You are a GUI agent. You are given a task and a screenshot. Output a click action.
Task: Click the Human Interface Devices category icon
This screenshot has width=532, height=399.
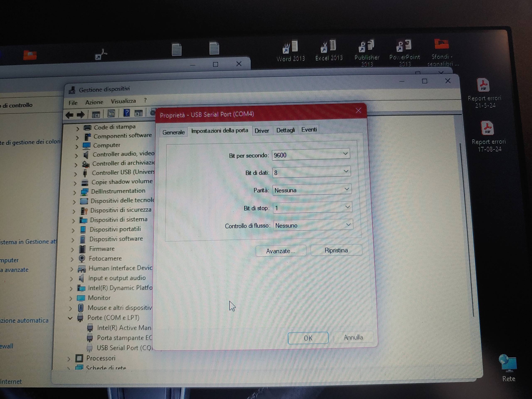[82, 268]
